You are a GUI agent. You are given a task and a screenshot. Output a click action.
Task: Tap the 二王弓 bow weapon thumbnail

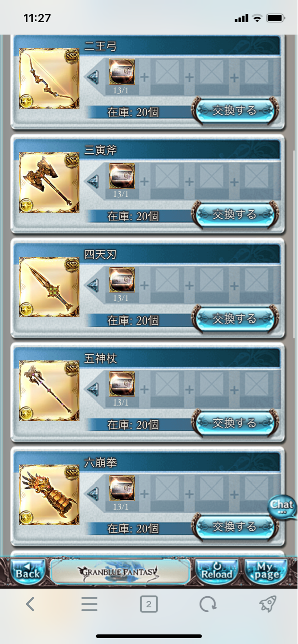coord(49,78)
